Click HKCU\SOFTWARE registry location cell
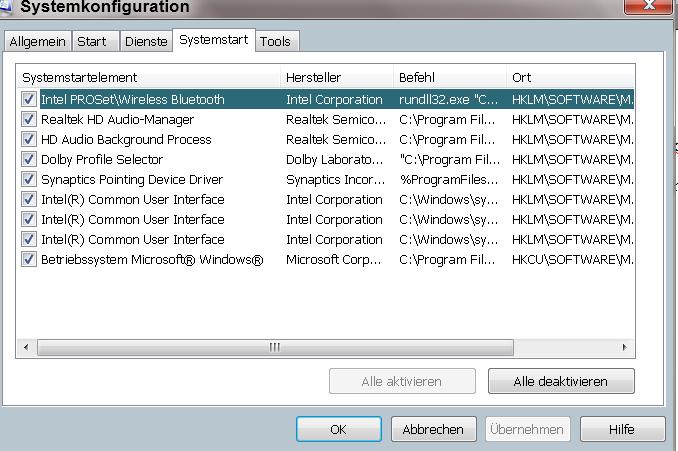Image resolution: width=678 pixels, height=451 pixels. pos(573,259)
